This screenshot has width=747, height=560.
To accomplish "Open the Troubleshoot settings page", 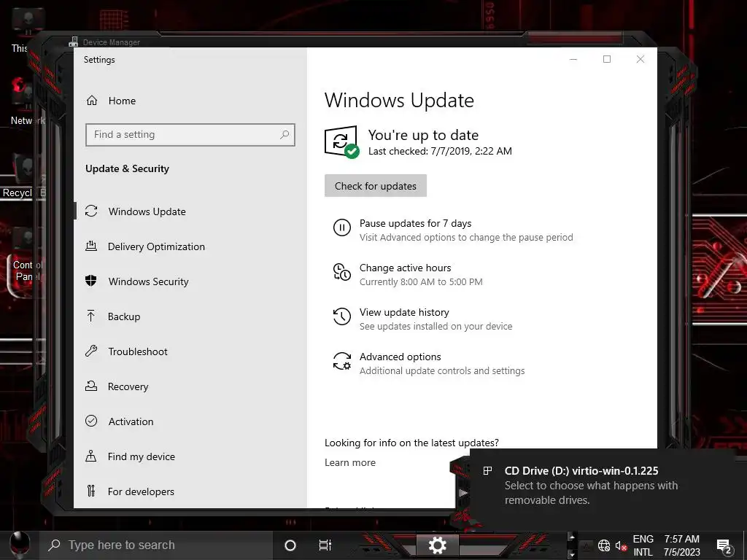I will pyautogui.click(x=138, y=351).
